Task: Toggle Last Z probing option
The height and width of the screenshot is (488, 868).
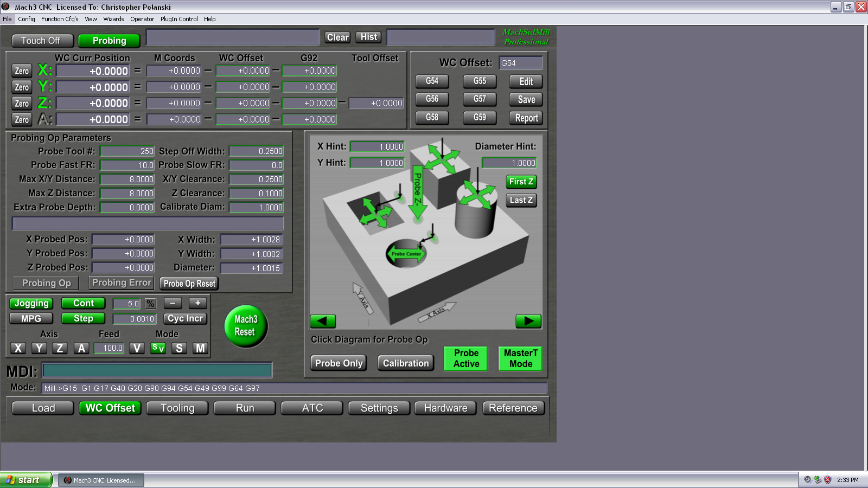Action: tap(521, 200)
